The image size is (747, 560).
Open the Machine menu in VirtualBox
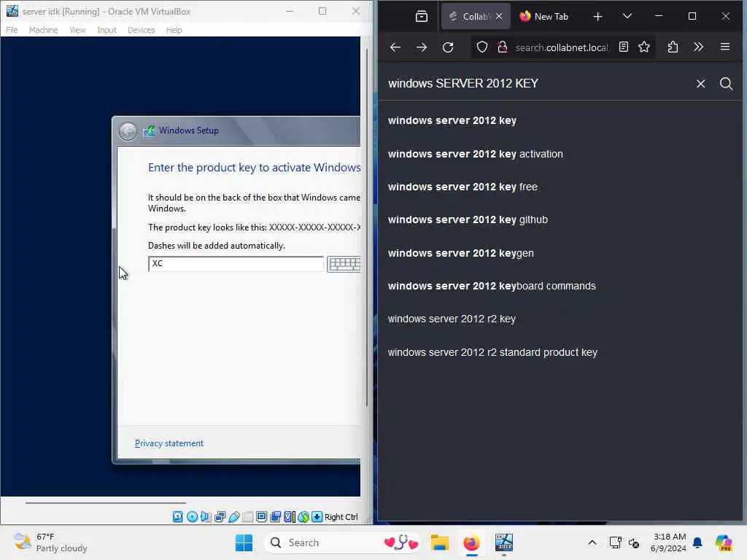(x=43, y=30)
